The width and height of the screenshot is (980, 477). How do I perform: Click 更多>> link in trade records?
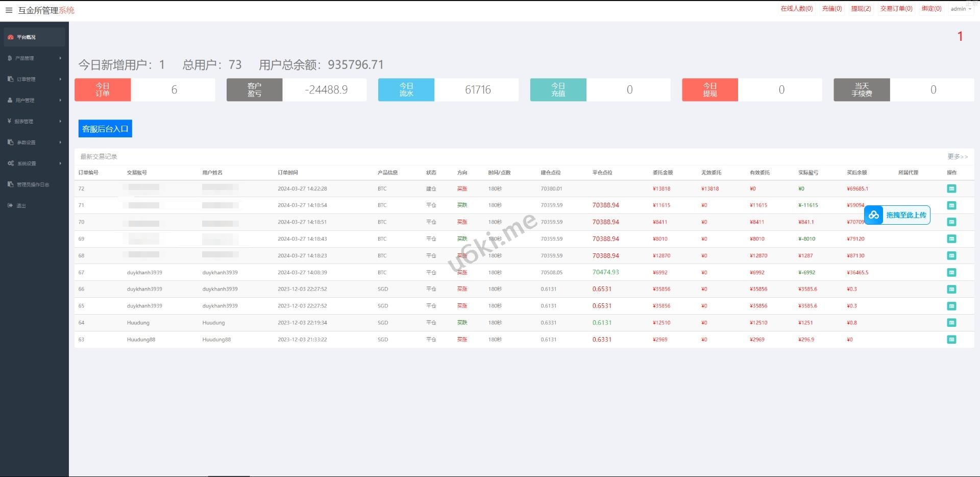click(957, 157)
